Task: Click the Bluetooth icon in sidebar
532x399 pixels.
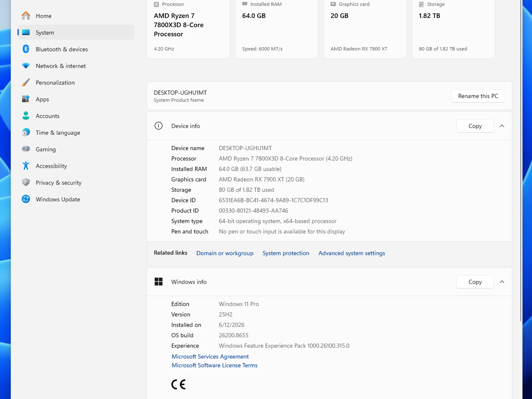Action: coord(26,49)
